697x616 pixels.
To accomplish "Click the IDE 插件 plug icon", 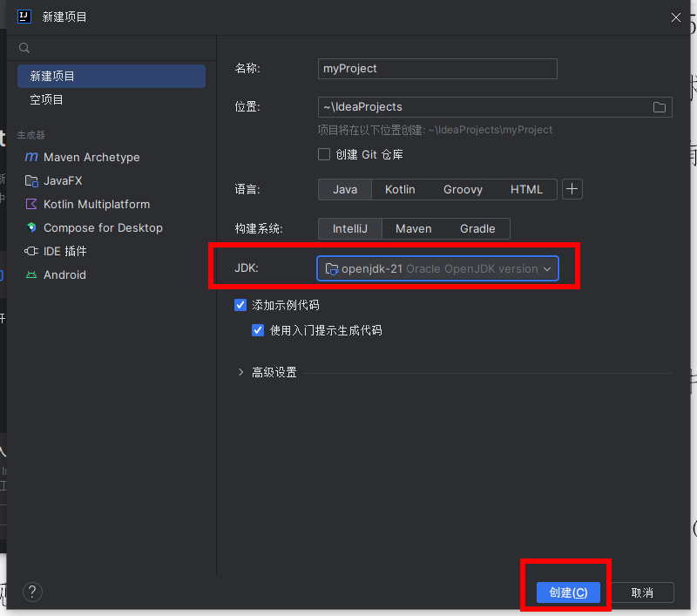I will click(31, 251).
